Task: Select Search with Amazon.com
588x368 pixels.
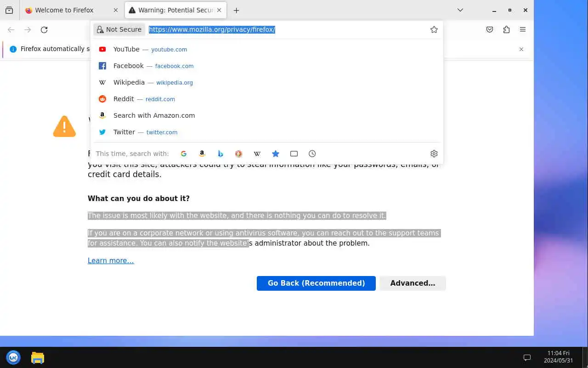Action: (x=267, y=115)
